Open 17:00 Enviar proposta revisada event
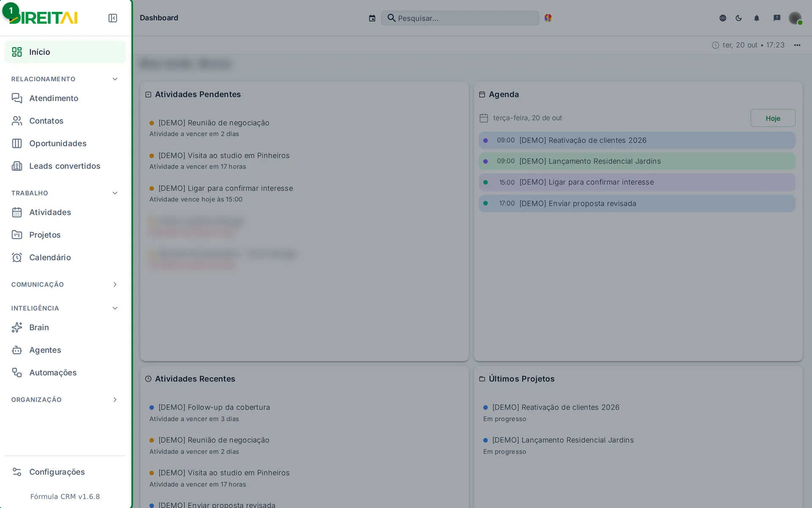The height and width of the screenshot is (508, 812). click(637, 203)
